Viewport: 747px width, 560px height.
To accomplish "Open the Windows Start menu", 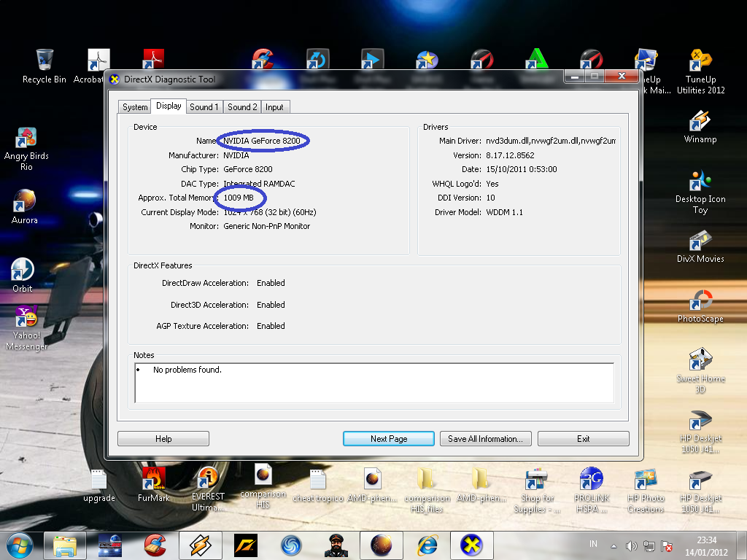I will tap(19, 545).
